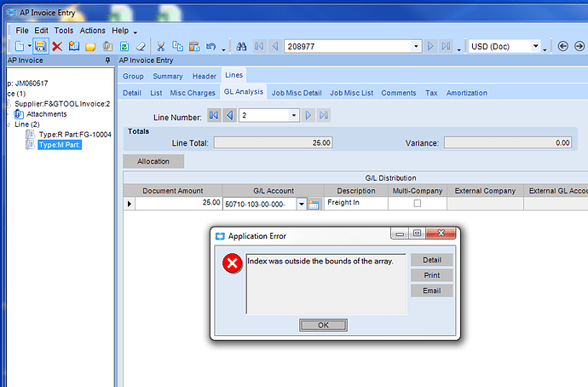
Task: Click the red X Delete icon
Action: coord(57,47)
